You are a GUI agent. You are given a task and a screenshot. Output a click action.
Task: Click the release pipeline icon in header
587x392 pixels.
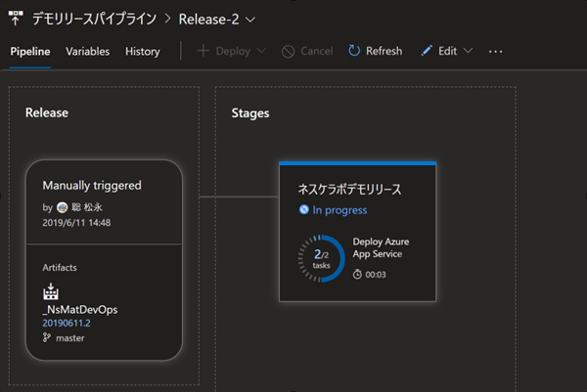(x=16, y=18)
